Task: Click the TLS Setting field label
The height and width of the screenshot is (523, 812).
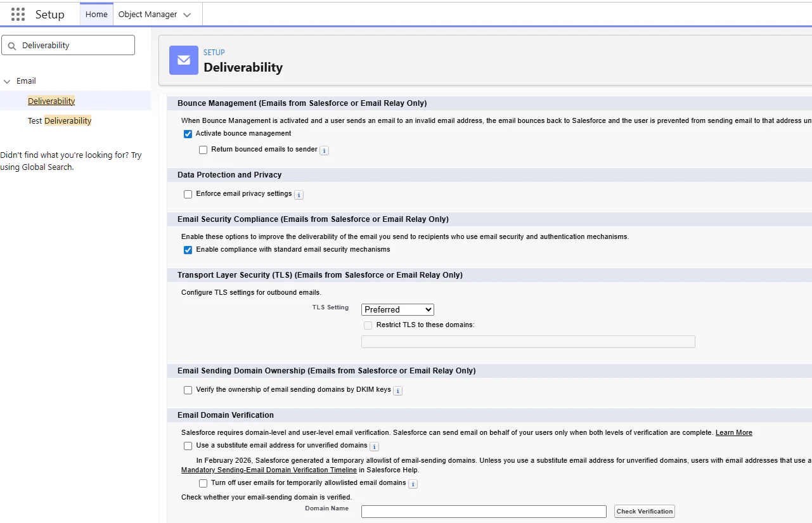Action: pos(330,307)
